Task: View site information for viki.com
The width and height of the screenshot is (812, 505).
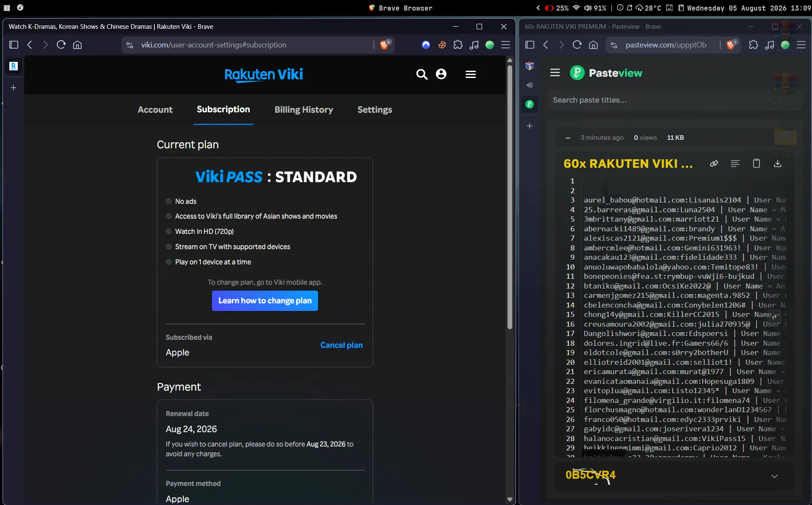Action: (130, 45)
